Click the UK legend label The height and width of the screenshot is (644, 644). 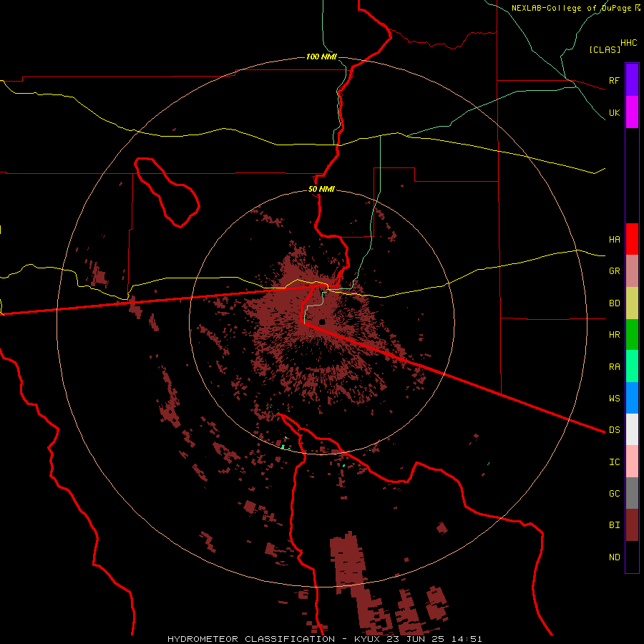coord(614,112)
